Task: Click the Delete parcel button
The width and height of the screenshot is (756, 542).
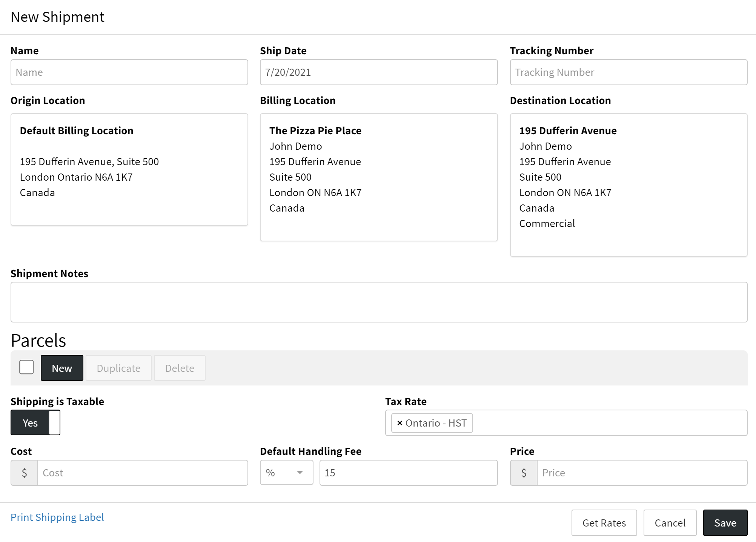Action: click(x=180, y=368)
